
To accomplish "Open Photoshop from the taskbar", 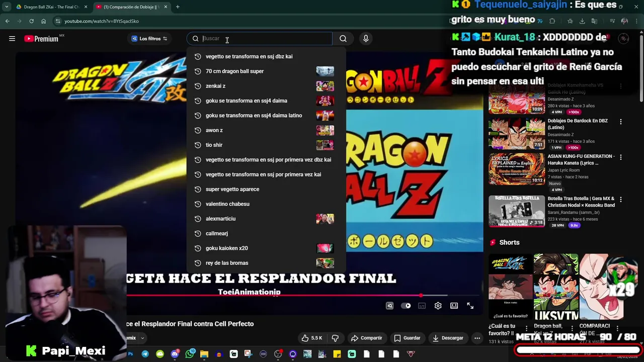I will [130, 354].
